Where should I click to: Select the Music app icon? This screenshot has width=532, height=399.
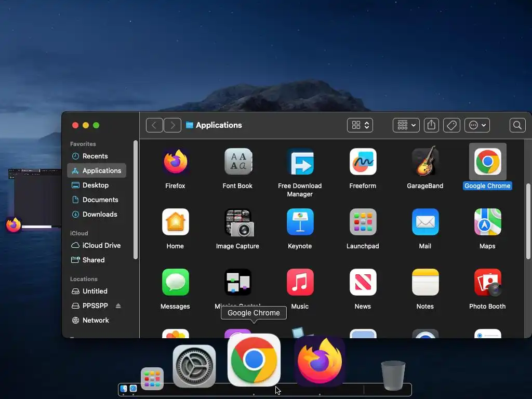(x=300, y=282)
